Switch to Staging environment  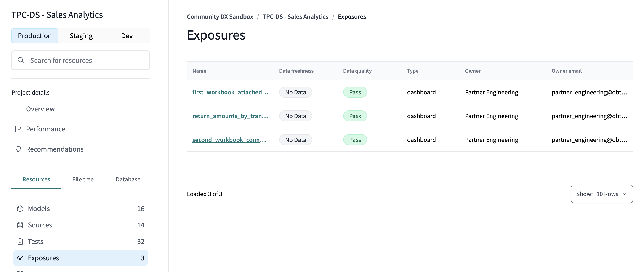click(81, 35)
